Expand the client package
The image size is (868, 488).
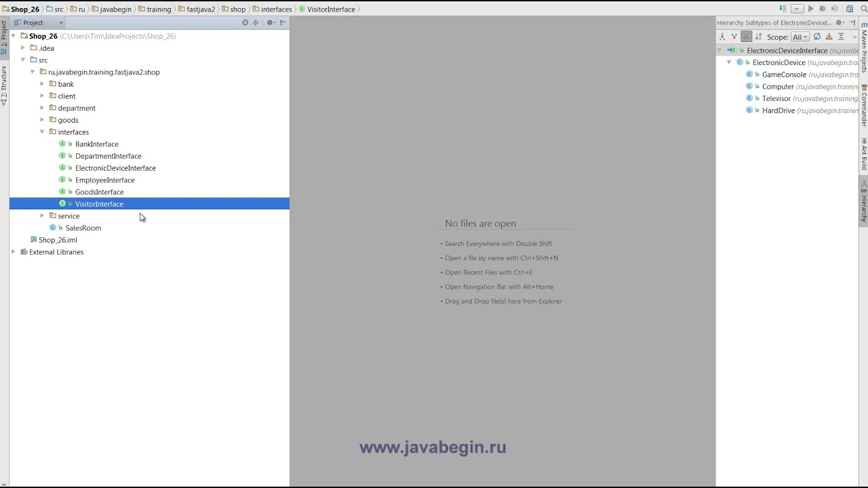click(42, 96)
